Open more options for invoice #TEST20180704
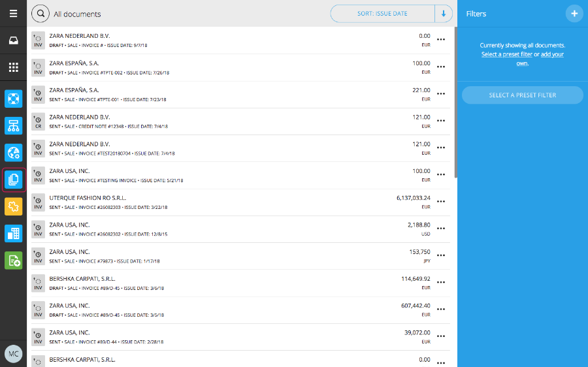Viewport: 588px width, 367px height. coord(441,148)
